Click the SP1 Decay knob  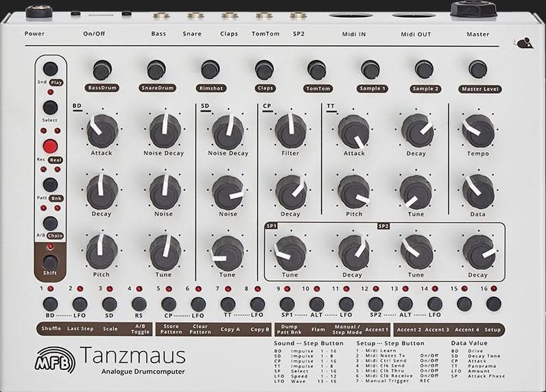click(354, 252)
